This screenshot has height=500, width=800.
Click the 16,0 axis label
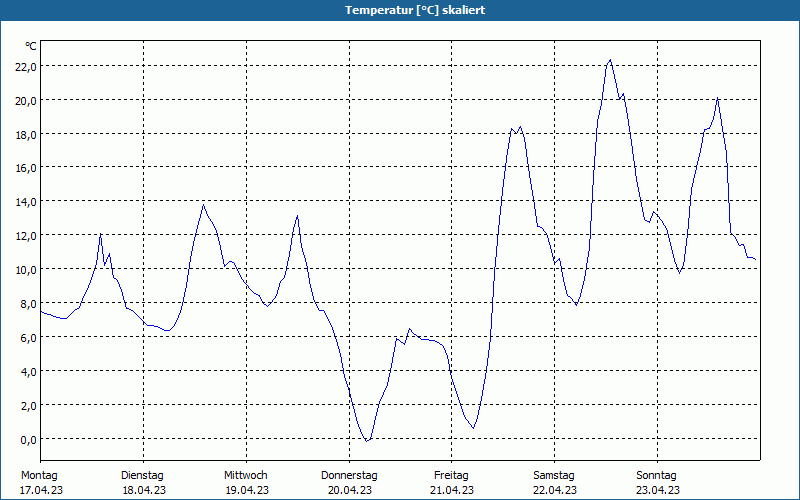click(x=26, y=168)
